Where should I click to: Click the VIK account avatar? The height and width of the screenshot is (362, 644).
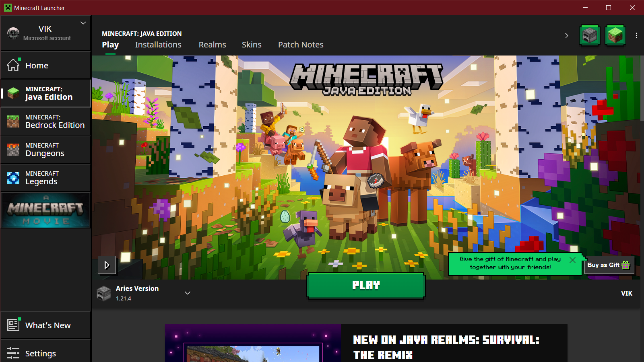[13, 33]
